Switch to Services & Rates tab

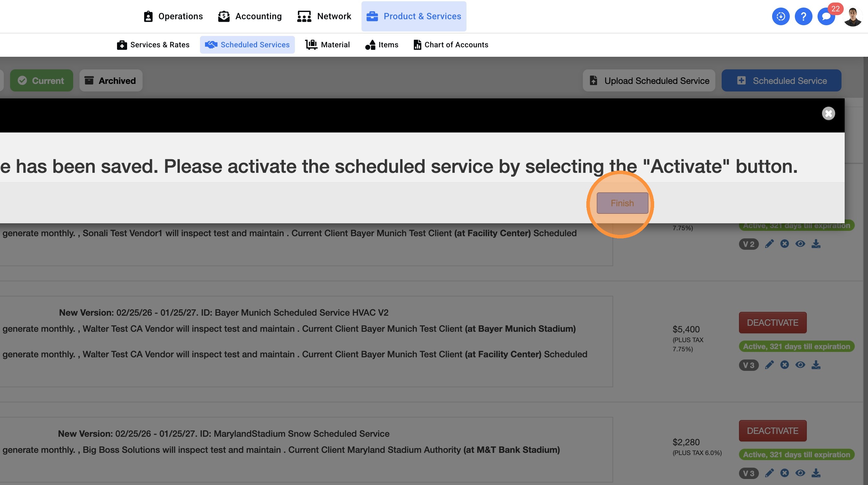click(153, 45)
